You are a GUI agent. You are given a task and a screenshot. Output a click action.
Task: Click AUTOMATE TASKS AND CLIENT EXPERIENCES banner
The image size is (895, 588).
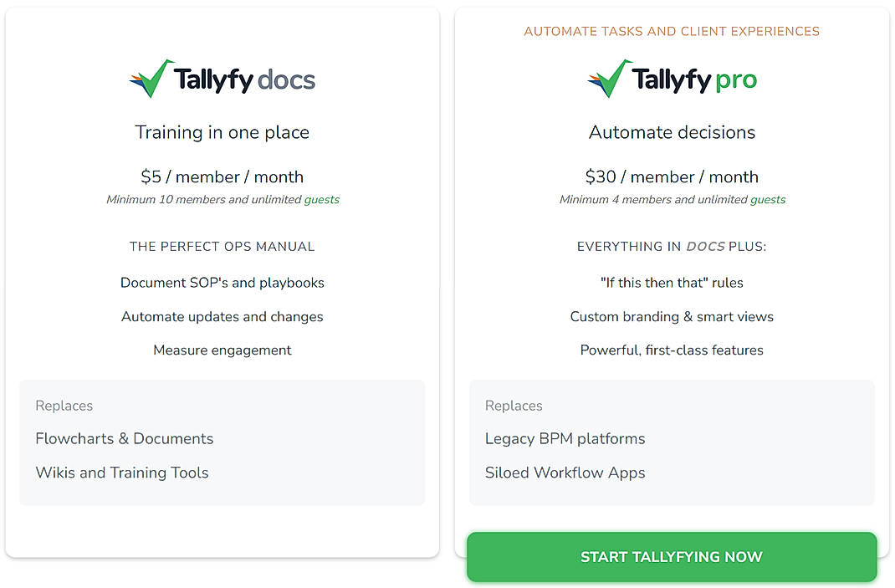tap(672, 31)
